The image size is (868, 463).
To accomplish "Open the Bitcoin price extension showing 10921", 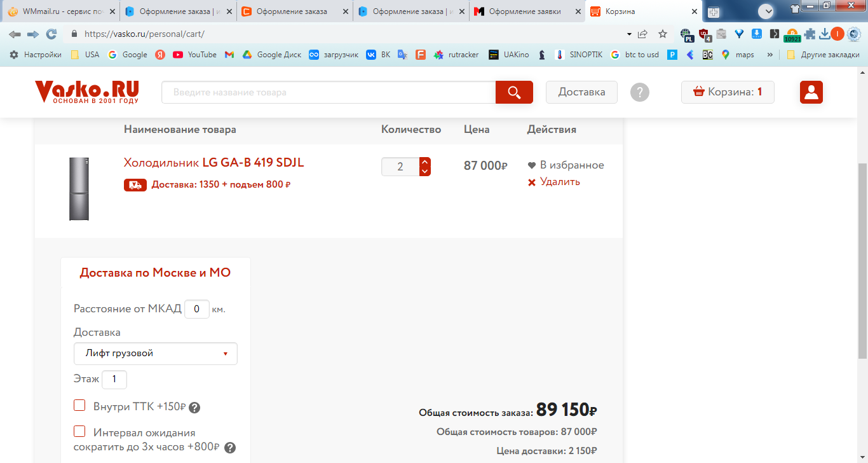I will pos(792,35).
